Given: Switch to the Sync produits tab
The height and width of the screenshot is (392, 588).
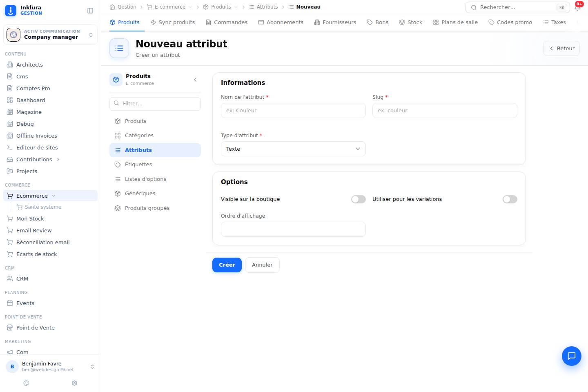Looking at the screenshot, I should click(x=172, y=22).
